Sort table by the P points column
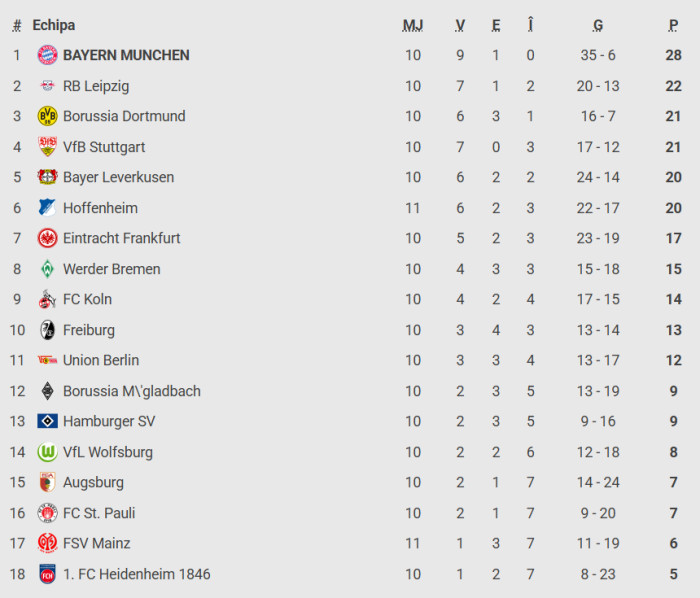The height and width of the screenshot is (598, 700). (674, 25)
